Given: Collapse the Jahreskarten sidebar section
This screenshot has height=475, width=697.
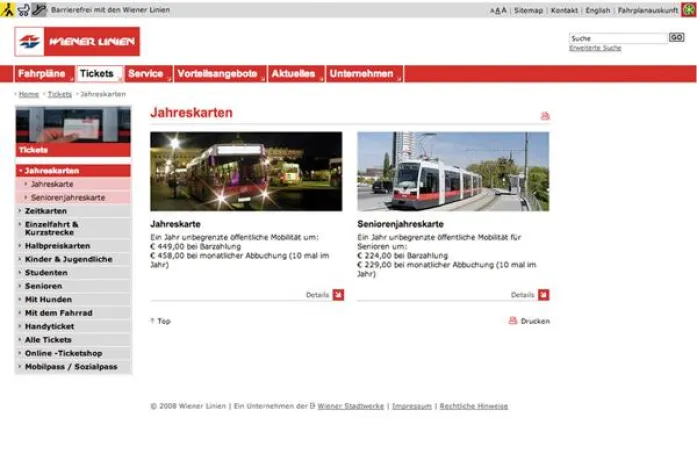Looking at the screenshot, I should (x=73, y=171).
